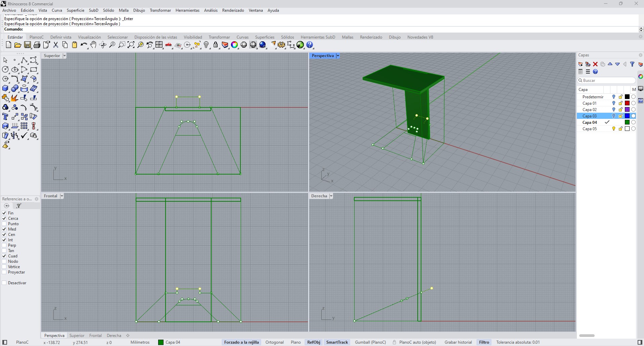Click the red color swatch of Capa 01
Screen dimensions: 644x346
point(627,103)
